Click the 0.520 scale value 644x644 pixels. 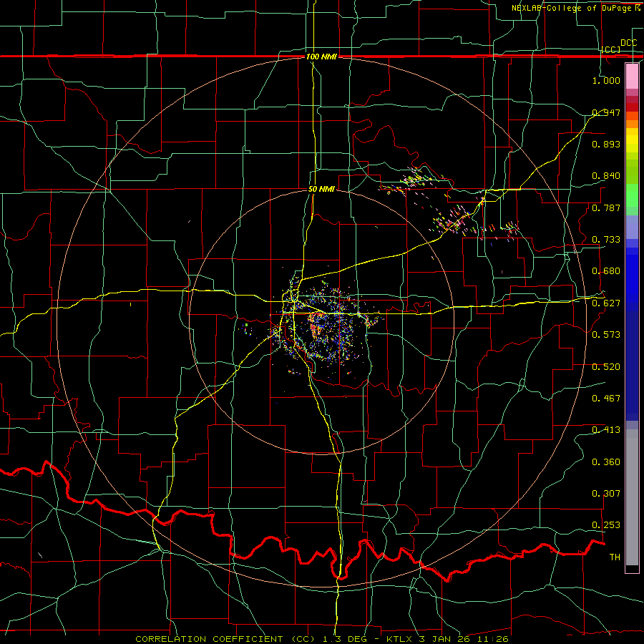pos(606,367)
